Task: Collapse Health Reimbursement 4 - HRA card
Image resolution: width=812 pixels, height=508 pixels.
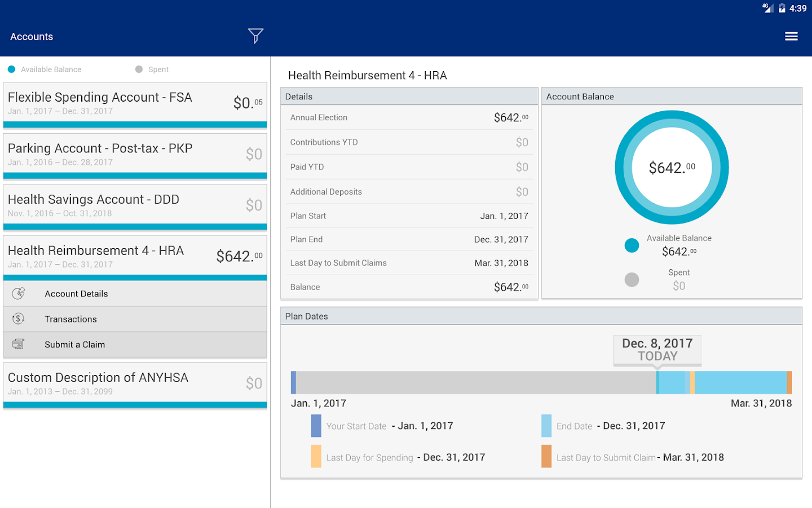Action: pos(135,259)
